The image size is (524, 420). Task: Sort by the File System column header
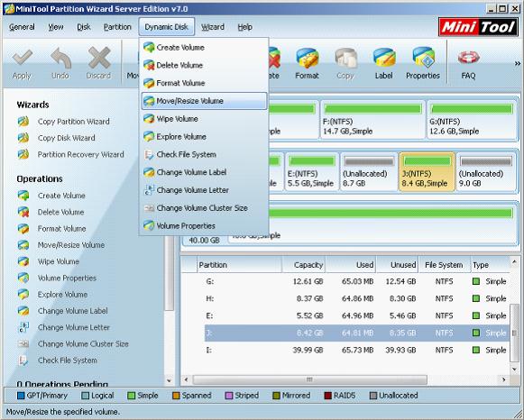(445, 265)
